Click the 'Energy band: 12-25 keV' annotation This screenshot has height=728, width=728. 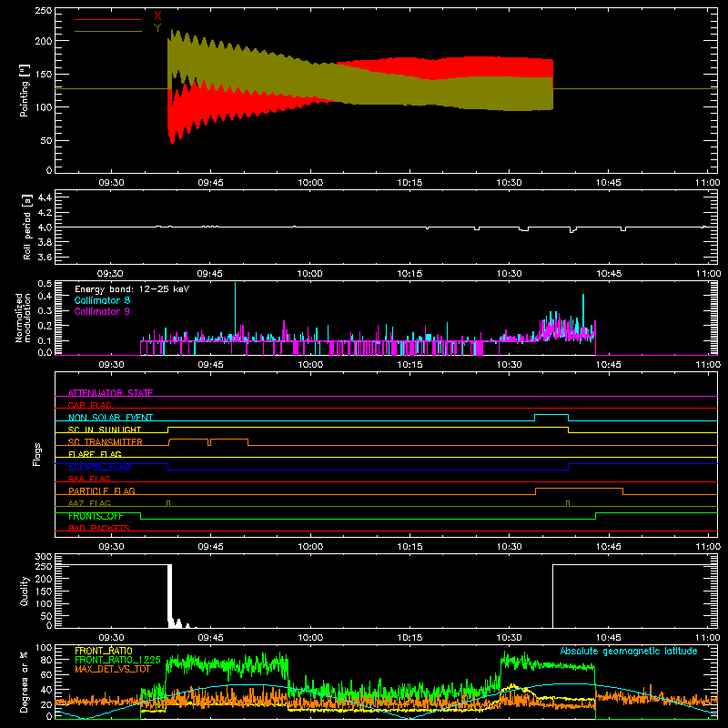click(132, 289)
